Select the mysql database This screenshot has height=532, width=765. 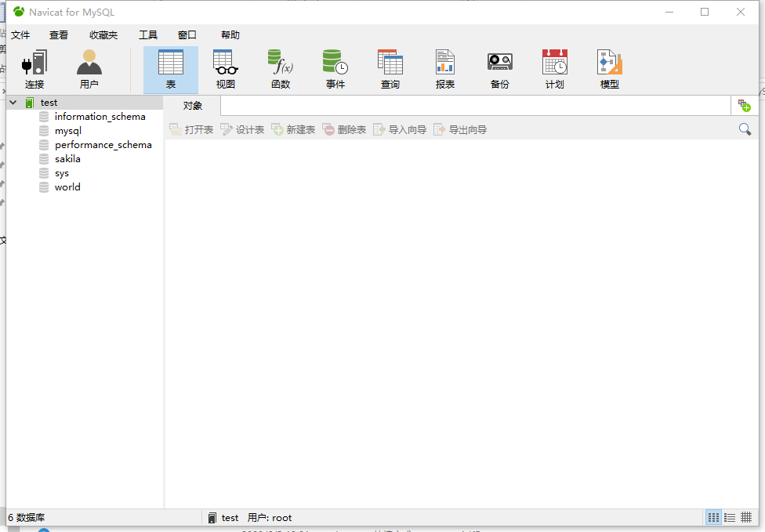(68, 131)
